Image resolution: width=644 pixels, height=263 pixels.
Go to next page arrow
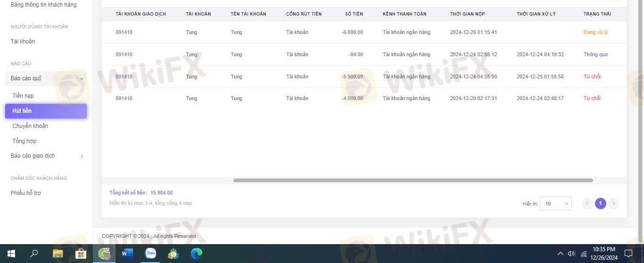pyautogui.click(x=613, y=204)
